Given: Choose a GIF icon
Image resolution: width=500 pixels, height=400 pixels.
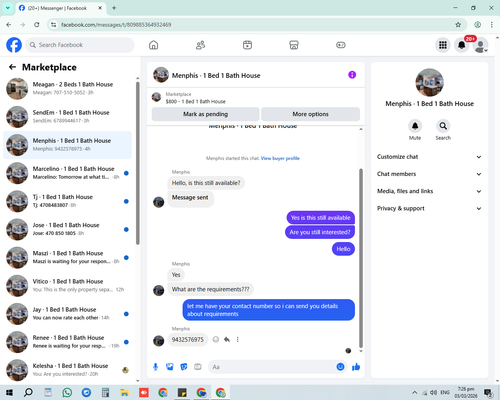Looking at the screenshot, I should coord(198,367).
